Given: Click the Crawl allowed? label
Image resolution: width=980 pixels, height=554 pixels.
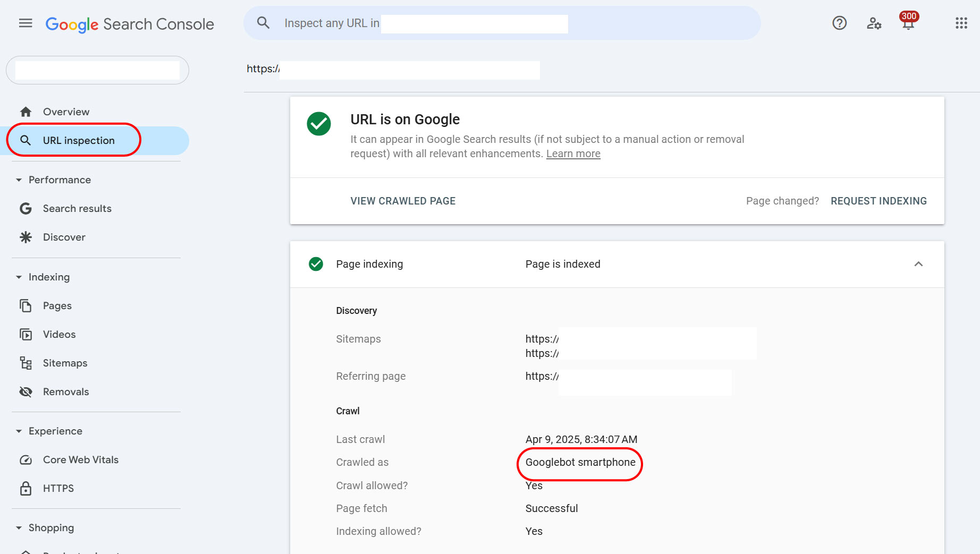Looking at the screenshot, I should coord(372,486).
